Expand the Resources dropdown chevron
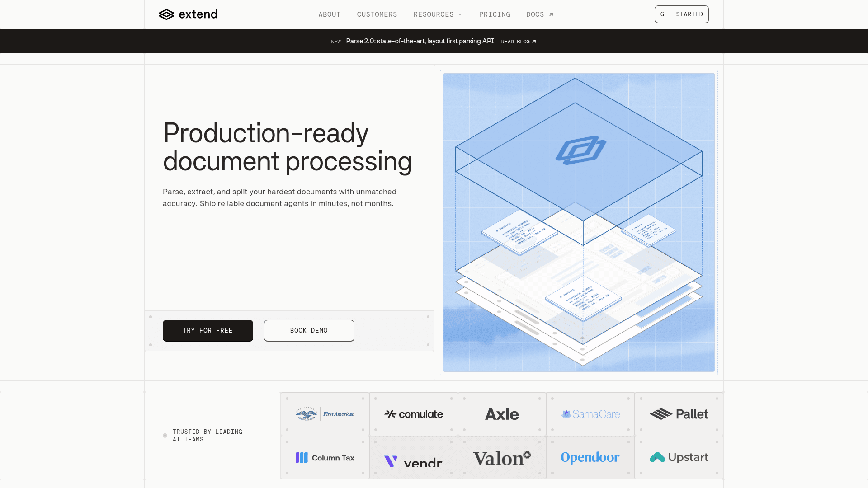Image resolution: width=868 pixels, height=488 pixels. [460, 14]
